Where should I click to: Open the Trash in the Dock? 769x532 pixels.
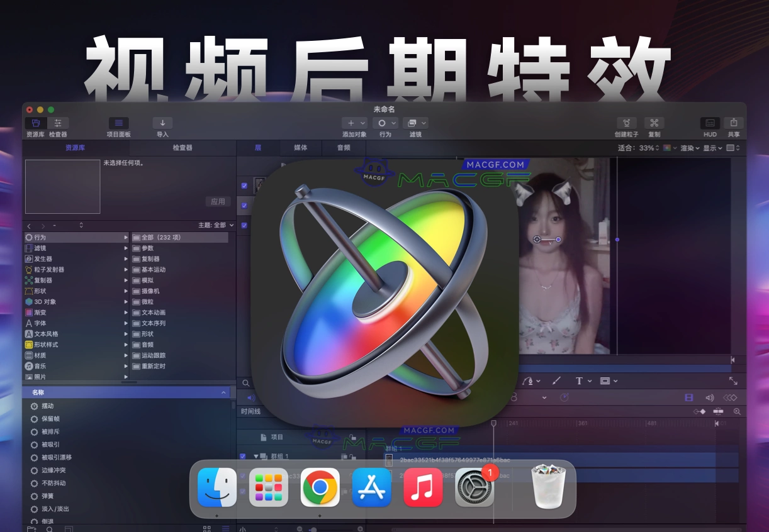pos(549,487)
